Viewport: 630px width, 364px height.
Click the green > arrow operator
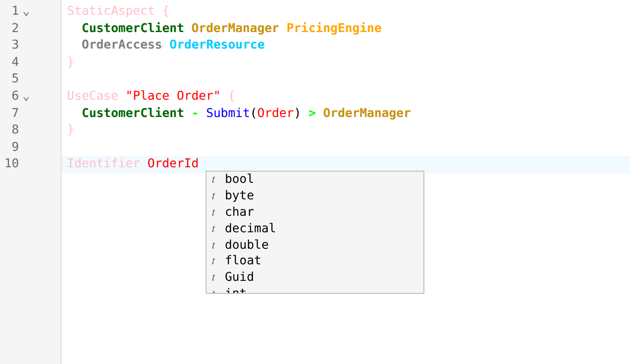(312, 113)
